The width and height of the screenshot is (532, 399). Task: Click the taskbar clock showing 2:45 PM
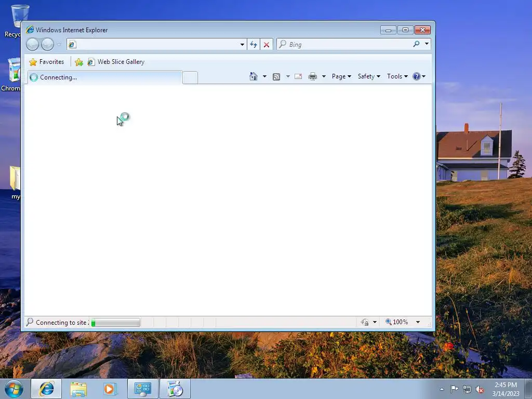point(506,389)
